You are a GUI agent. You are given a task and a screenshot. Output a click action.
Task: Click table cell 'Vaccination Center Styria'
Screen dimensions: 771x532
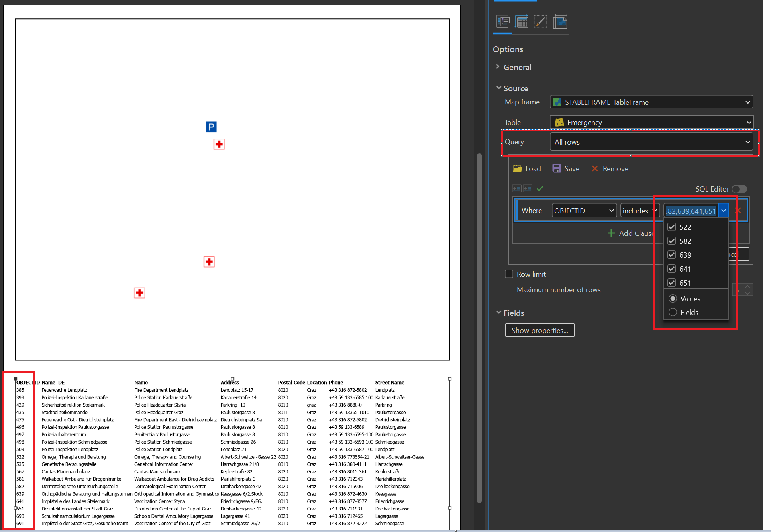[159, 501]
